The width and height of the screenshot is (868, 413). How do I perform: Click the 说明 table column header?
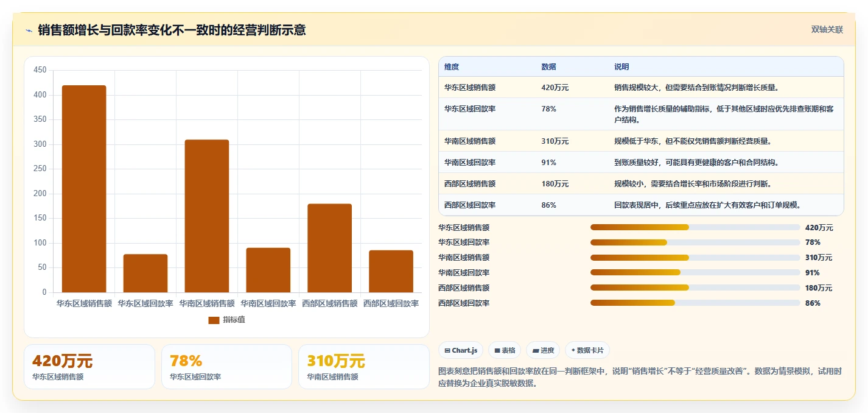coord(621,66)
